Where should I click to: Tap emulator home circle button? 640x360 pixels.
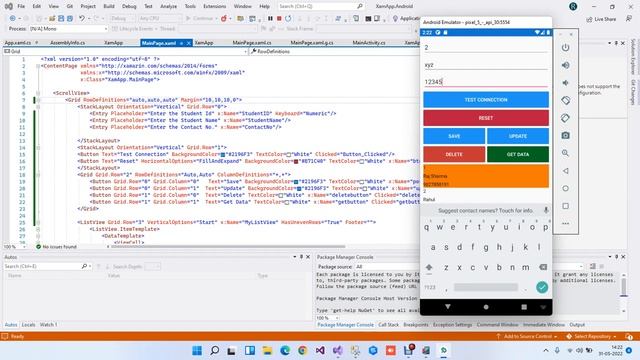[x=565, y=189]
